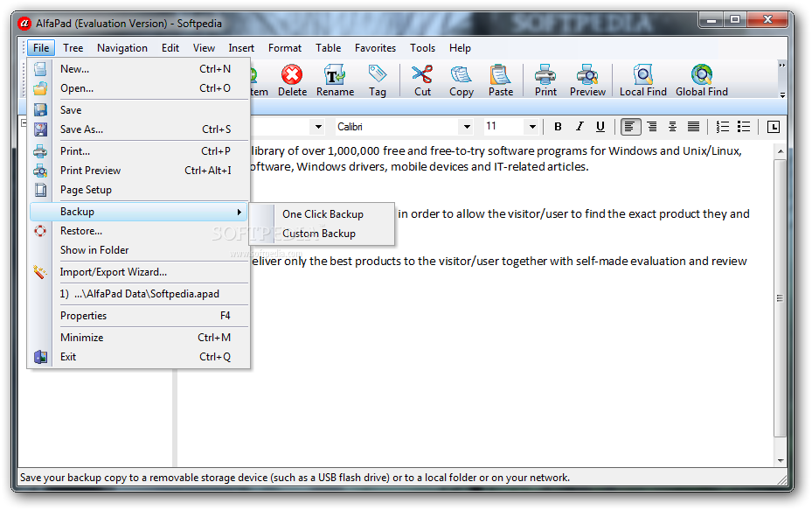The height and width of the screenshot is (510, 812).
Task: Open toolbar options dropdown arrow
Action: coord(782,95)
